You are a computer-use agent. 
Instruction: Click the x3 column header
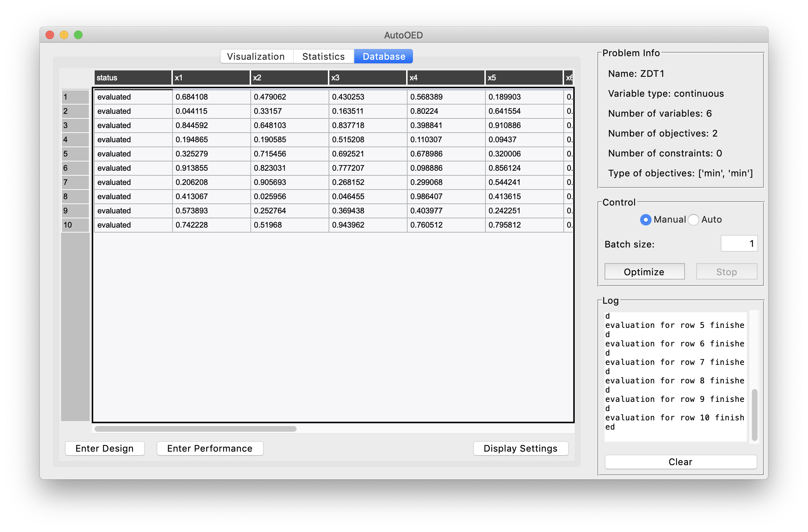(x=367, y=78)
